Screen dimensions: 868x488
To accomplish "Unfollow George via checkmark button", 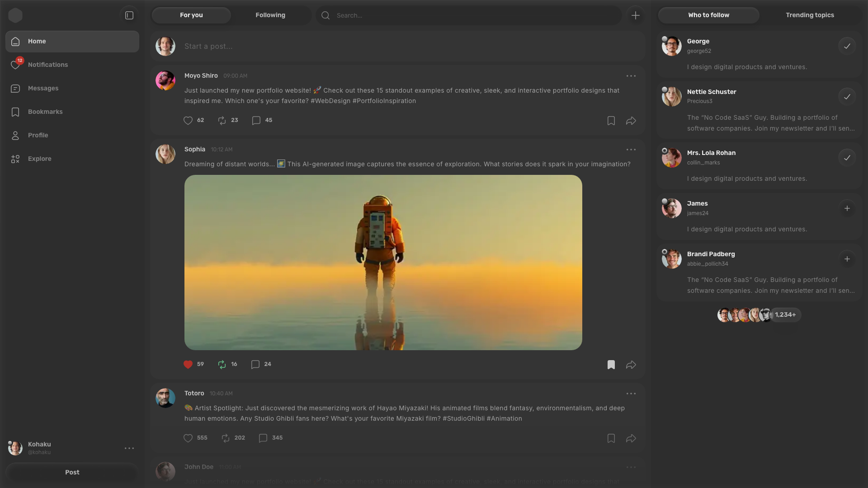I will click(847, 46).
